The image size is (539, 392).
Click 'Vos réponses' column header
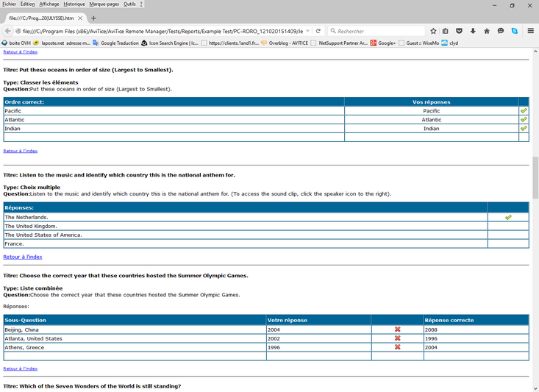tap(432, 101)
